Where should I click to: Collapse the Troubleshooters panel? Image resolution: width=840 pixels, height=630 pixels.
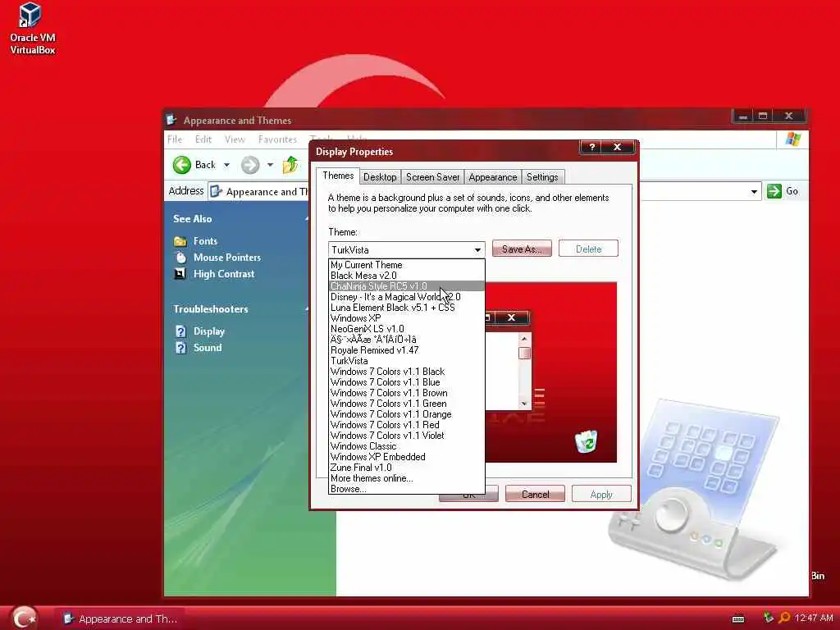coord(307,309)
